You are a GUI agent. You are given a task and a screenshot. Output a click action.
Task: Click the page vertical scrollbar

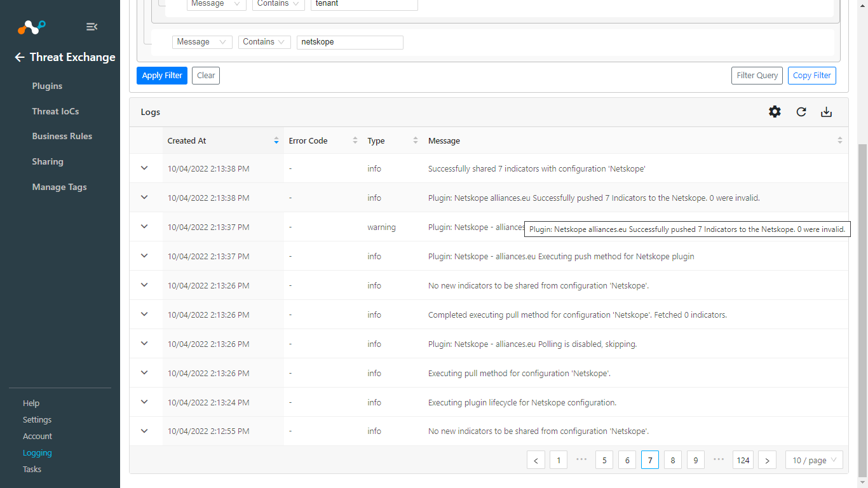tap(862, 311)
